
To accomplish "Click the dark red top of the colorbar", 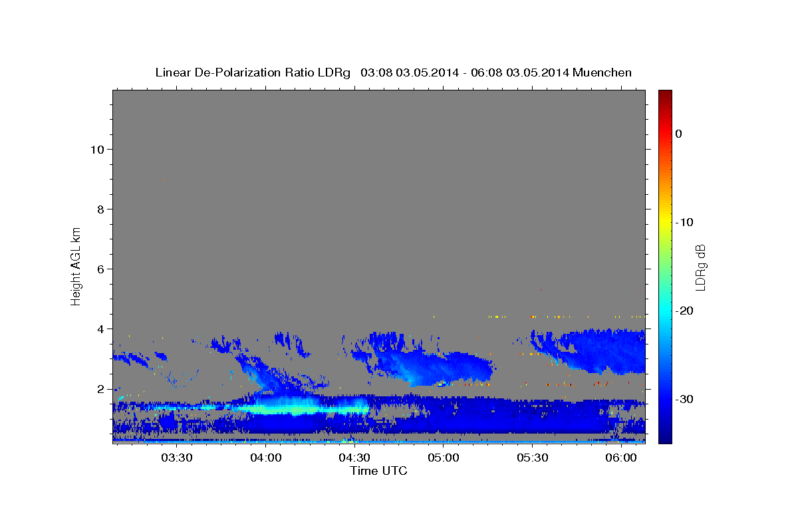I will click(x=665, y=94).
